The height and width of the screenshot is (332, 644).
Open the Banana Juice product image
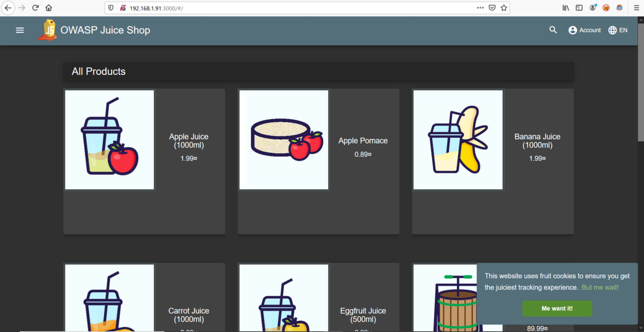[458, 140]
